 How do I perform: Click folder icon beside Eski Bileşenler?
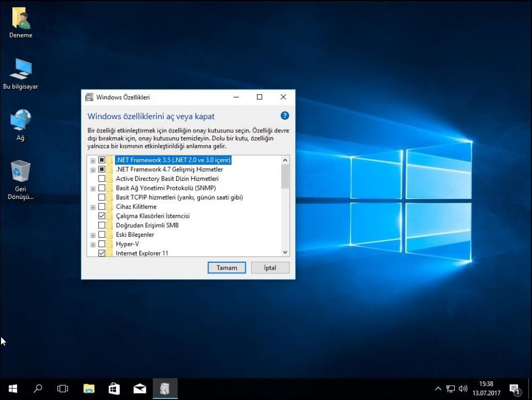click(110, 235)
